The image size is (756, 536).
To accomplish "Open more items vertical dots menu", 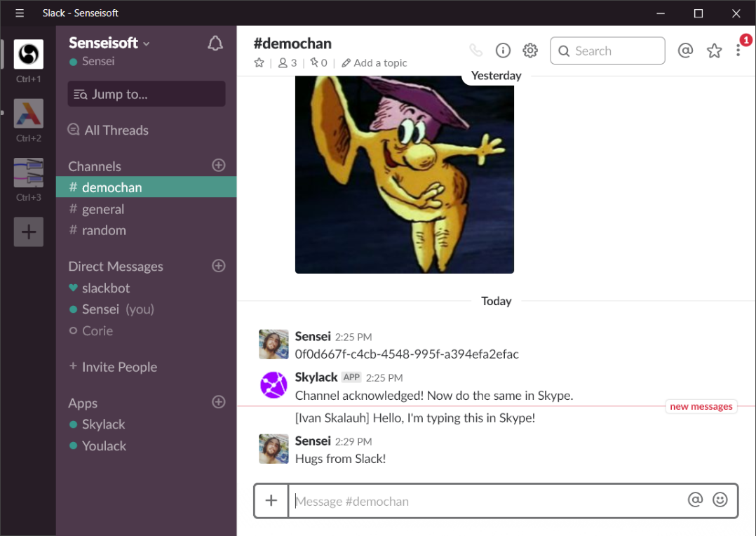I will 738,51.
